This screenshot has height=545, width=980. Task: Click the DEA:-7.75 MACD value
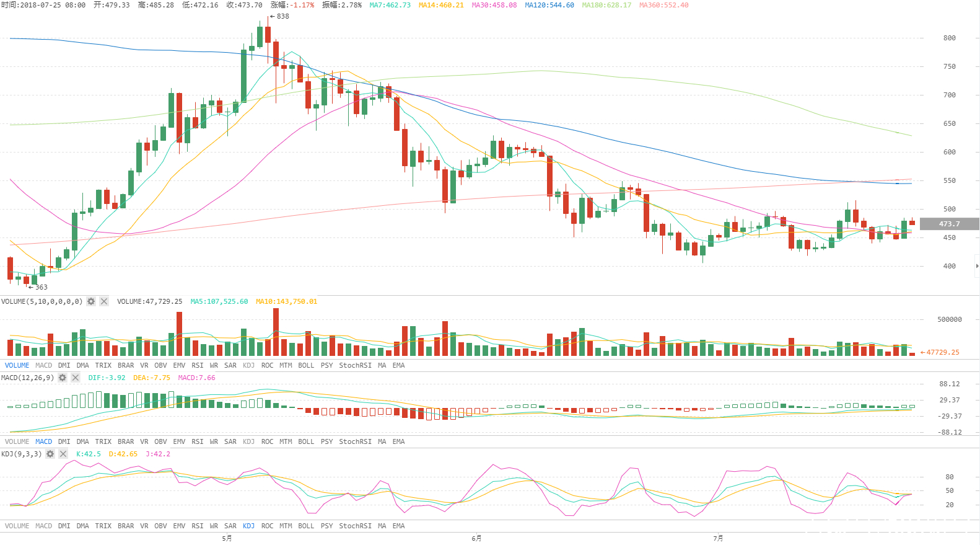pyautogui.click(x=152, y=378)
